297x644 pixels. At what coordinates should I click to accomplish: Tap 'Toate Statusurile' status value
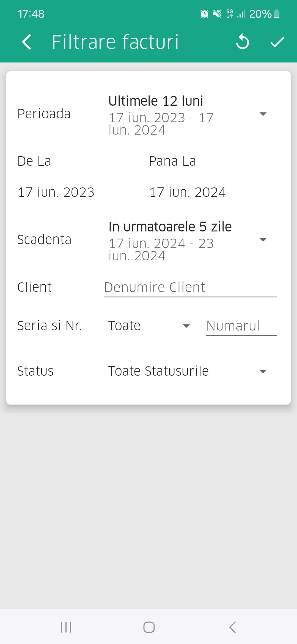158,371
